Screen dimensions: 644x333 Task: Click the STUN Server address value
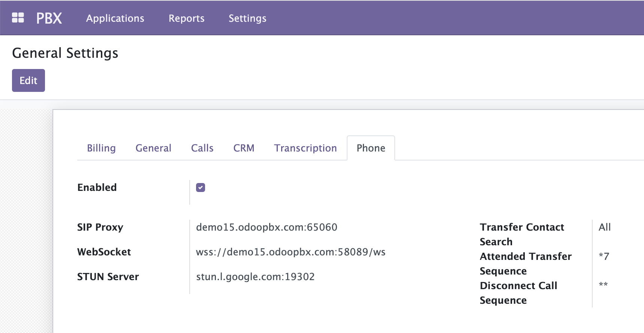coord(255,277)
